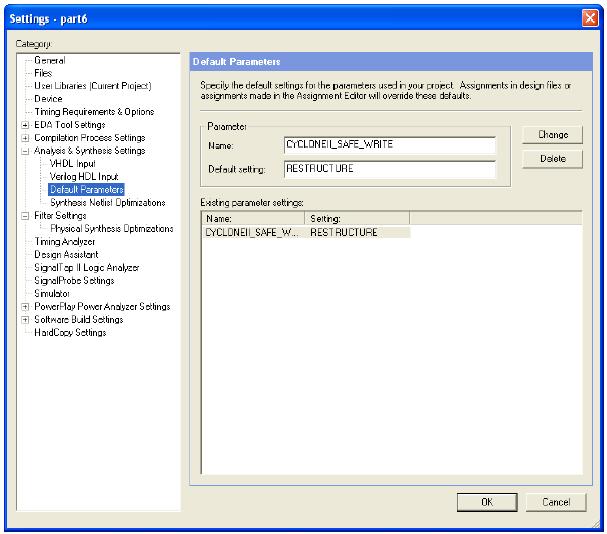Open the Files category
Image resolution: width=607 pixels, height=534 pixels.
coord(43,73)
